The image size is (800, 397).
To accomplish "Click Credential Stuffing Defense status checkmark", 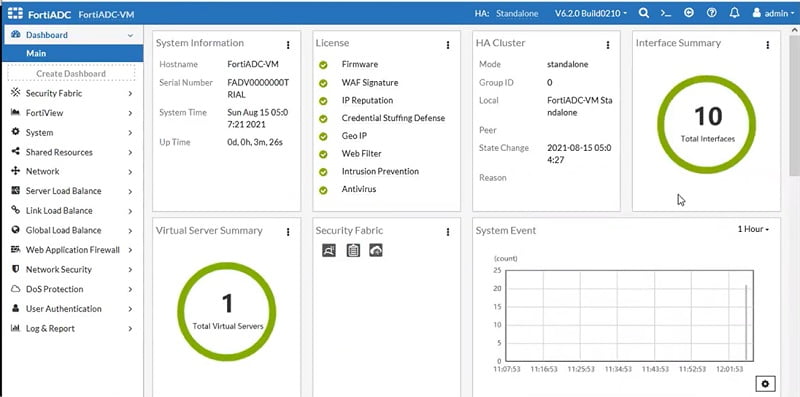I will coord(323,119).
